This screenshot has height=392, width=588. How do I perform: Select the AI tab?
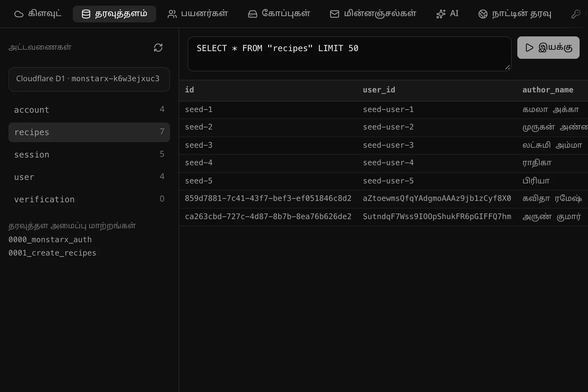click(447, 14)
